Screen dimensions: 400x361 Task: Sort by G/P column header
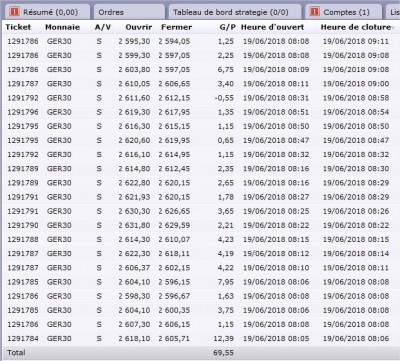point(227,27)
